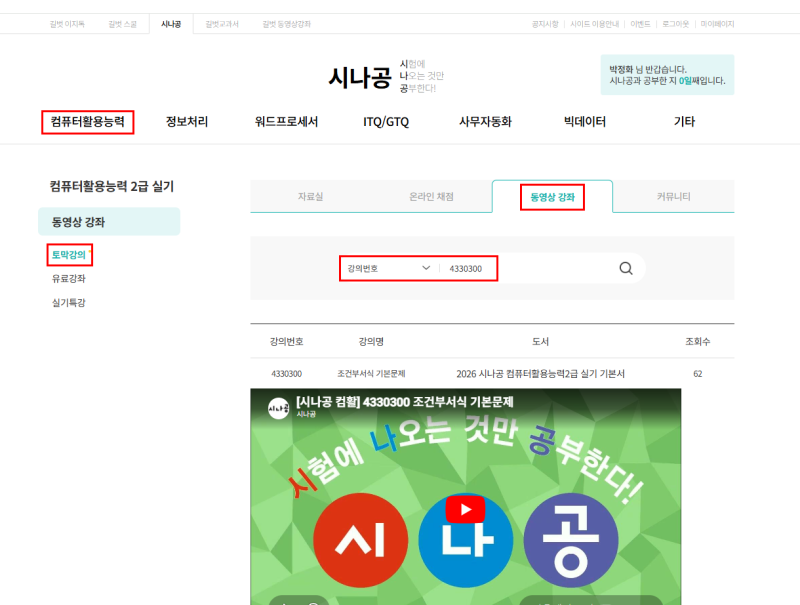
Task: Go to the 길벗교과서 site tab
Action: (222, 24)
